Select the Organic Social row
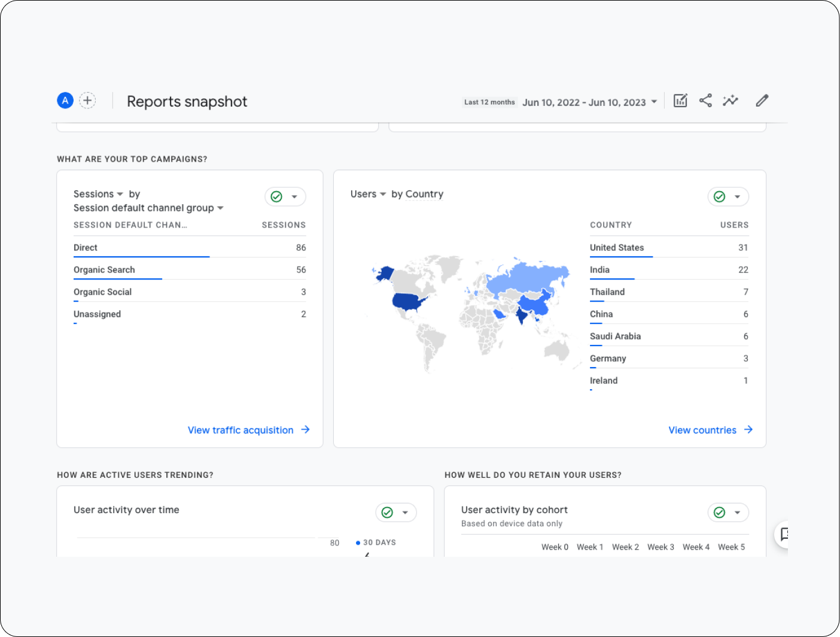This screenshot has height=637, width=840. click(190, 292)
